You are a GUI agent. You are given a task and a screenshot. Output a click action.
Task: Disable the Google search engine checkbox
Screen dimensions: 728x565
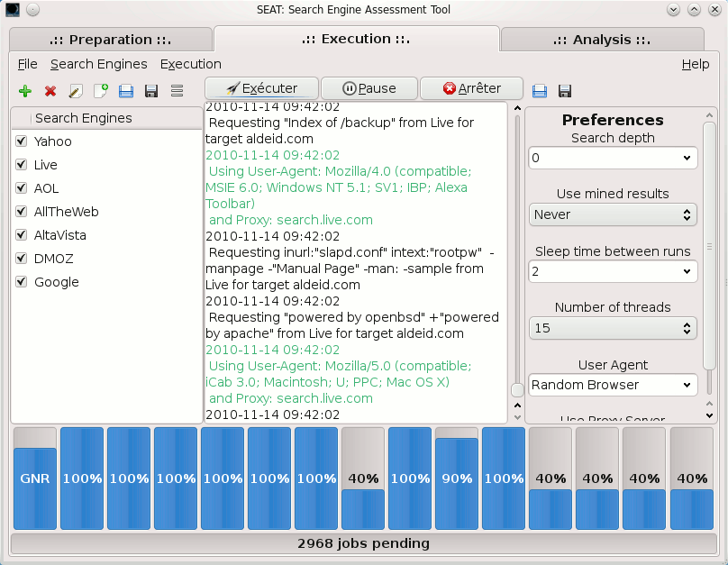23,282
